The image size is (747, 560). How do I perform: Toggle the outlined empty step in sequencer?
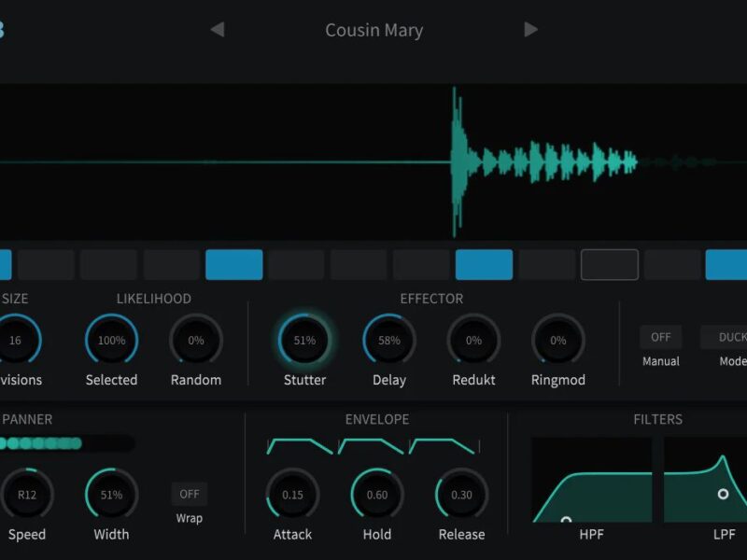[x=610, y=265]
